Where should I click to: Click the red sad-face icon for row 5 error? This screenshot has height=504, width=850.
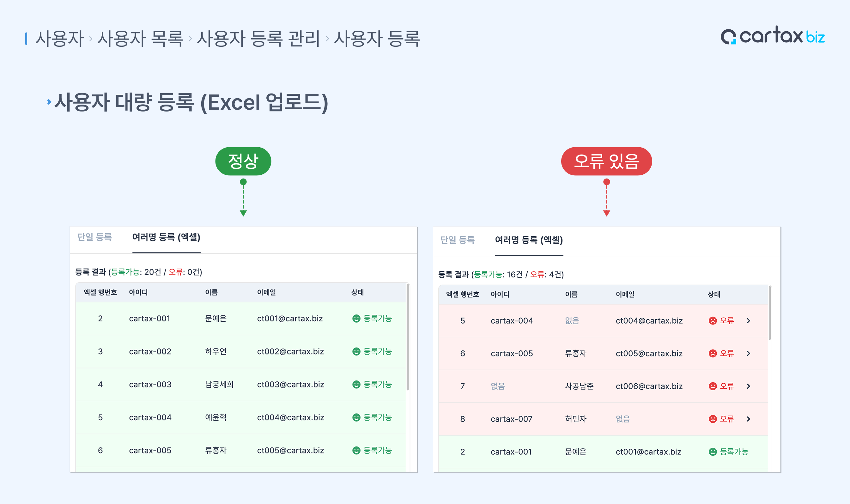[x=713, y=321]
